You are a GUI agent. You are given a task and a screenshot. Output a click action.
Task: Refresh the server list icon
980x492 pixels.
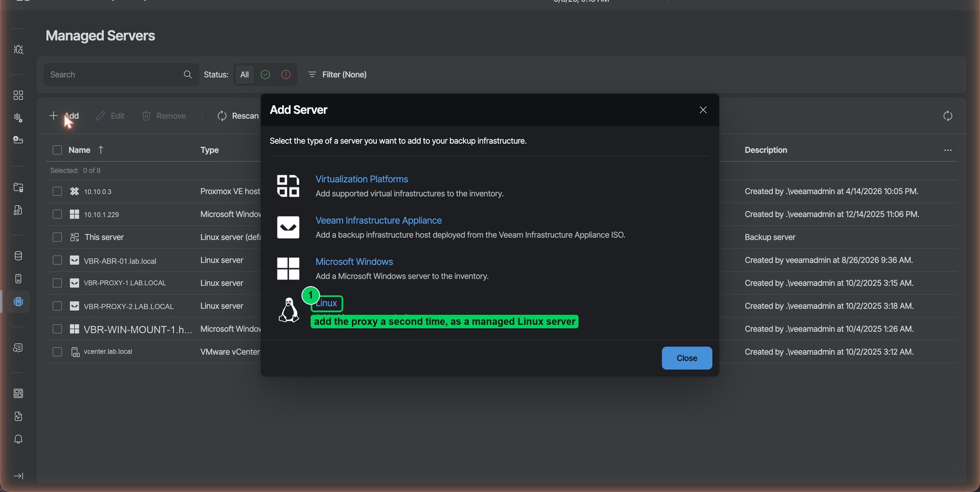948,116
